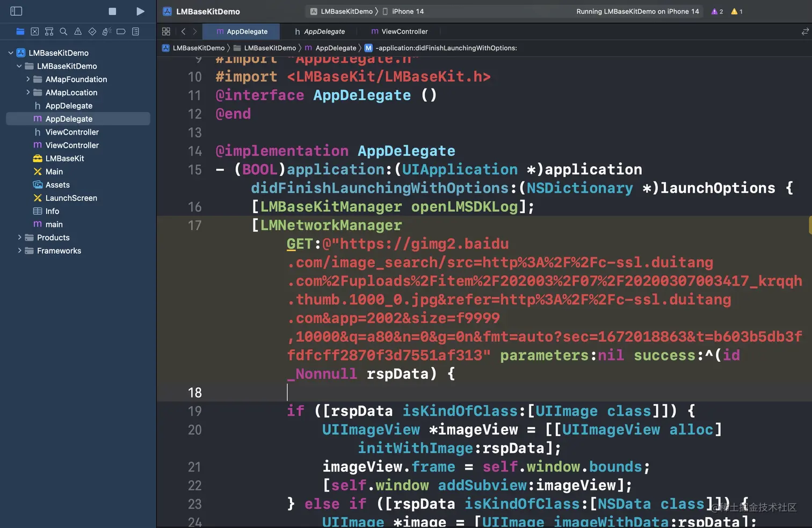Go forward with the right chevron
Screen dimensions: 812x528
coord(194,32)
